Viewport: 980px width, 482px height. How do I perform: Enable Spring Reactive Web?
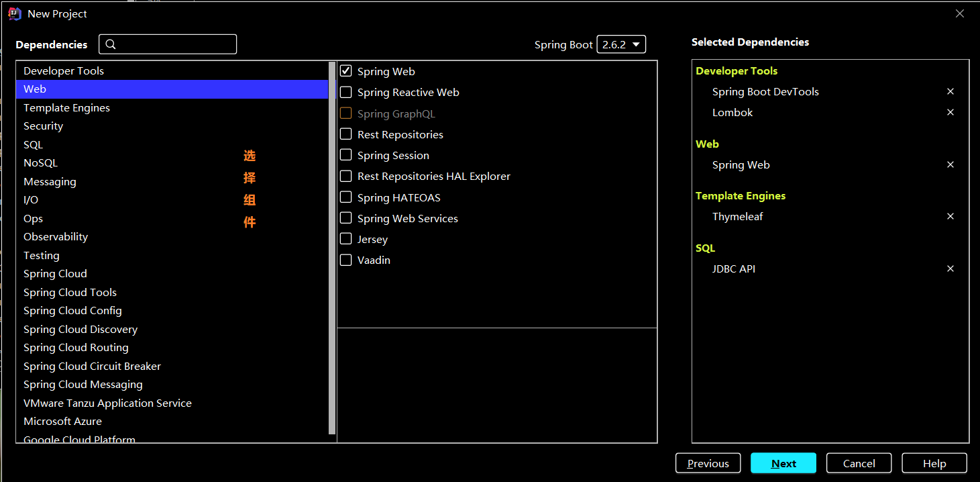pyautogui.click(x=346, y=92)
